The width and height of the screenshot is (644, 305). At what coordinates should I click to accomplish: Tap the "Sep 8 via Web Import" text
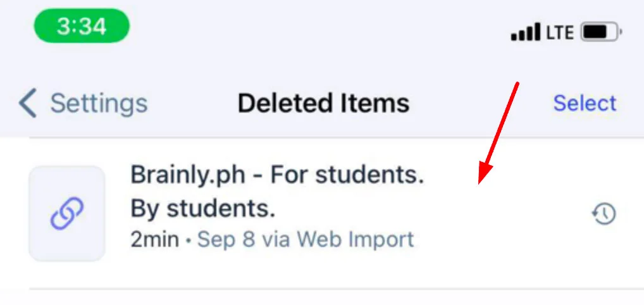306,240
